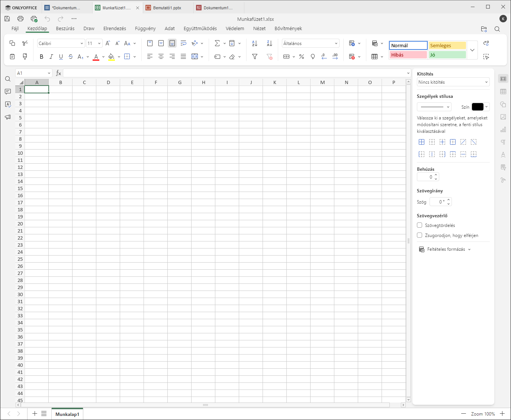Image resolution: width=511 pixels, height=420 pixels.
Task: Click the red font color button
Action: [96, 57]
